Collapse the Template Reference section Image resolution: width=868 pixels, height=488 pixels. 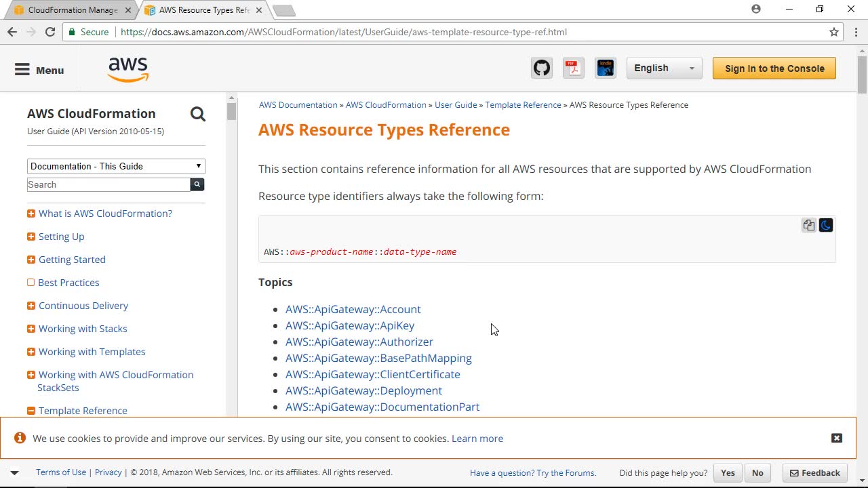[31, 411]
